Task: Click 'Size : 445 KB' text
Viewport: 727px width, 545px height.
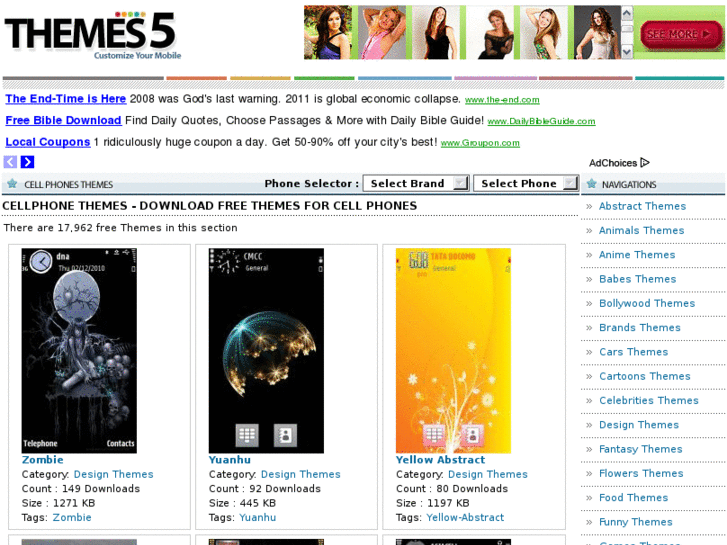Action: click(242, 503)
